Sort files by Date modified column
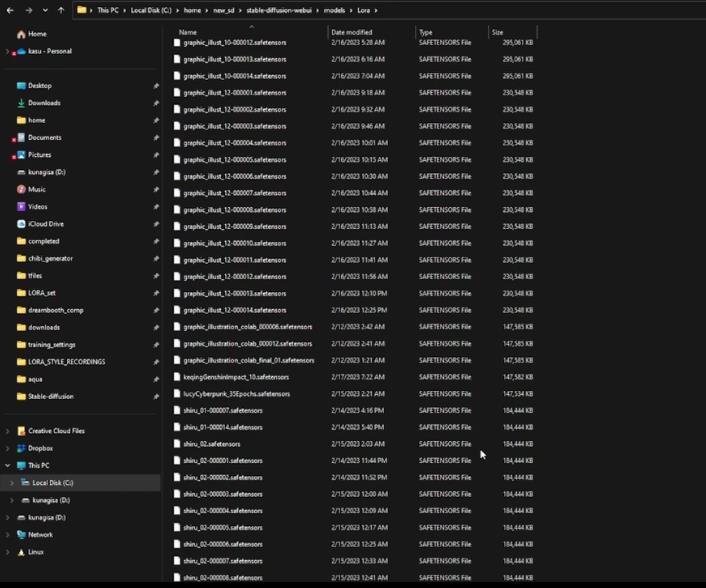The width and height of the screenshot is (706, 588). tap(351, 32)
